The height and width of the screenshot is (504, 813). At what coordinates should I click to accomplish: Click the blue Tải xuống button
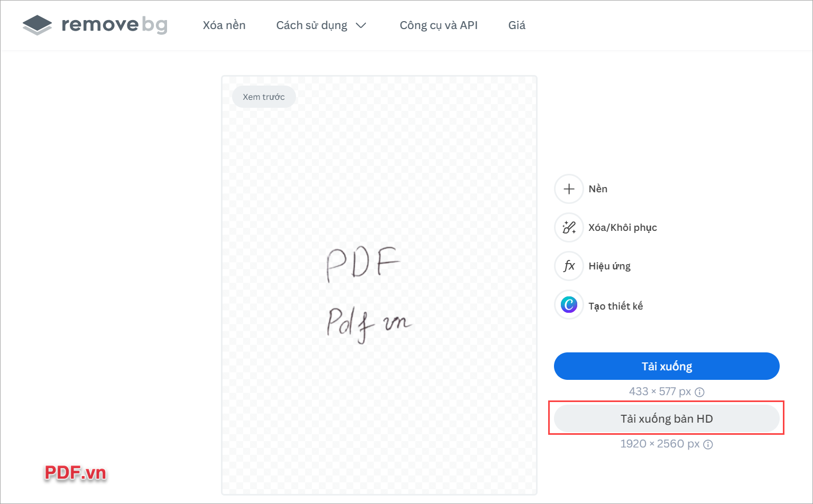coord(667,366)
